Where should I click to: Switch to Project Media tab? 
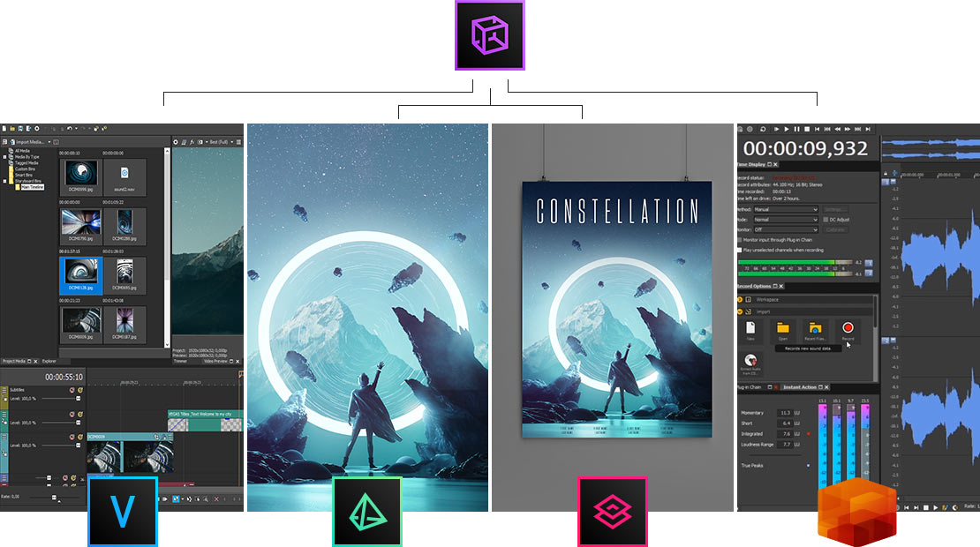[14, 361]
